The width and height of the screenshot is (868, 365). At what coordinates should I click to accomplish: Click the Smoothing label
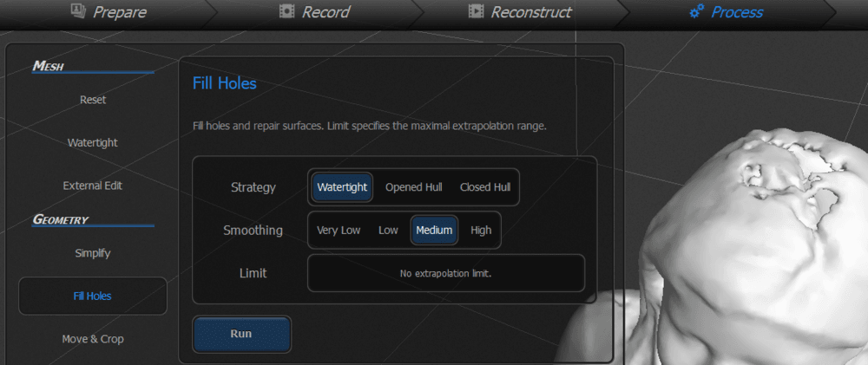(x=253, y=231)
